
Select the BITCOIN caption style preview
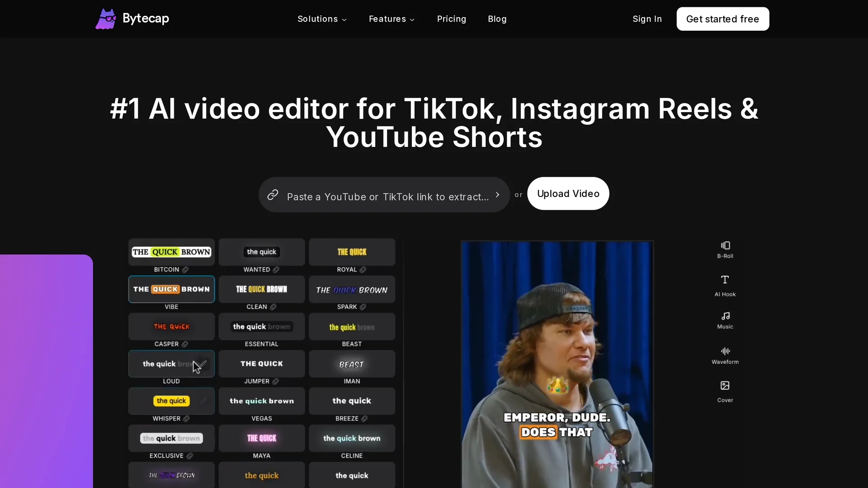coord(171,252)
